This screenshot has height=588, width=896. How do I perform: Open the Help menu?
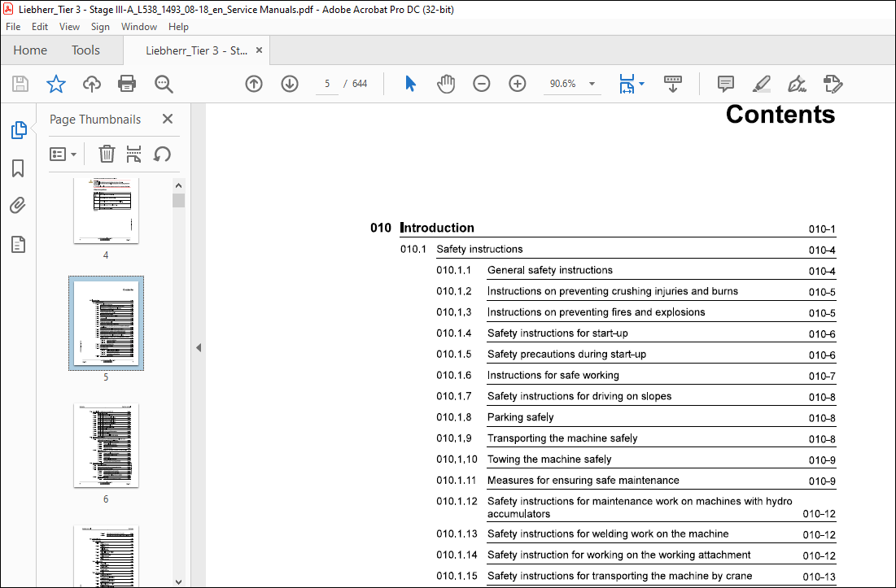[x=178, y=27]
